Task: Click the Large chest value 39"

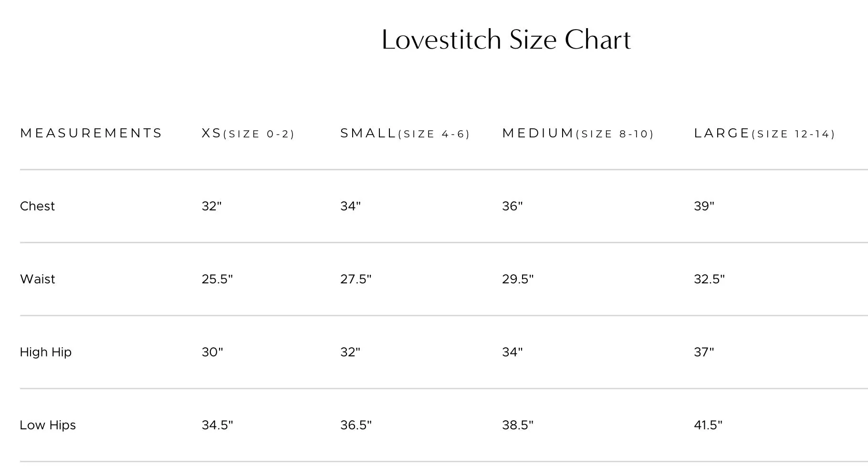Action: [x=704, y=206]
